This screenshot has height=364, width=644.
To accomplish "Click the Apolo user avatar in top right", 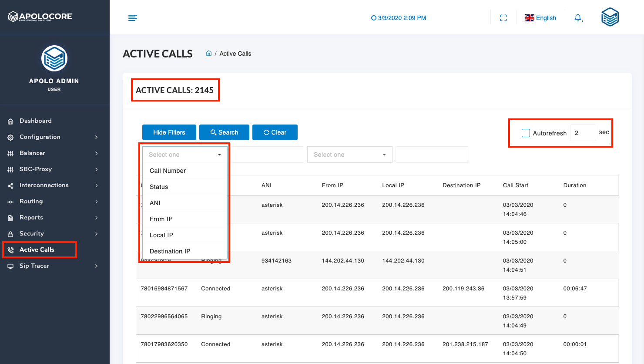I will 610,17.
